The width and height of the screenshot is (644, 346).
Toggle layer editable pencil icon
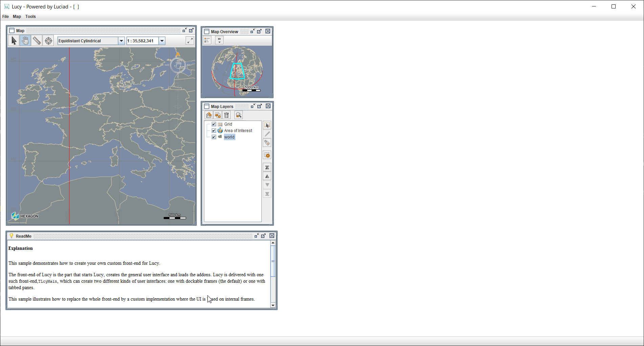pyautogui.click(x=267, y=134)
